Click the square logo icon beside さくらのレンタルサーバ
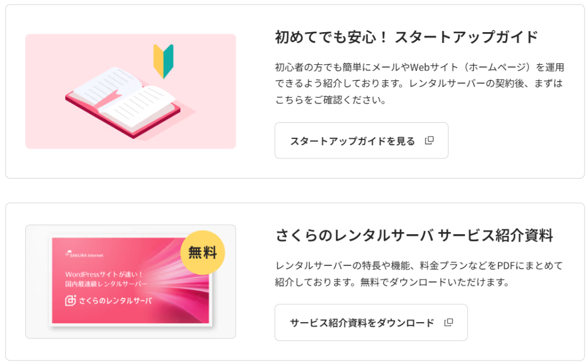Image resolution: width=588 pixels, height=364 pixels. pyautogui.click(x=71, y=300)
